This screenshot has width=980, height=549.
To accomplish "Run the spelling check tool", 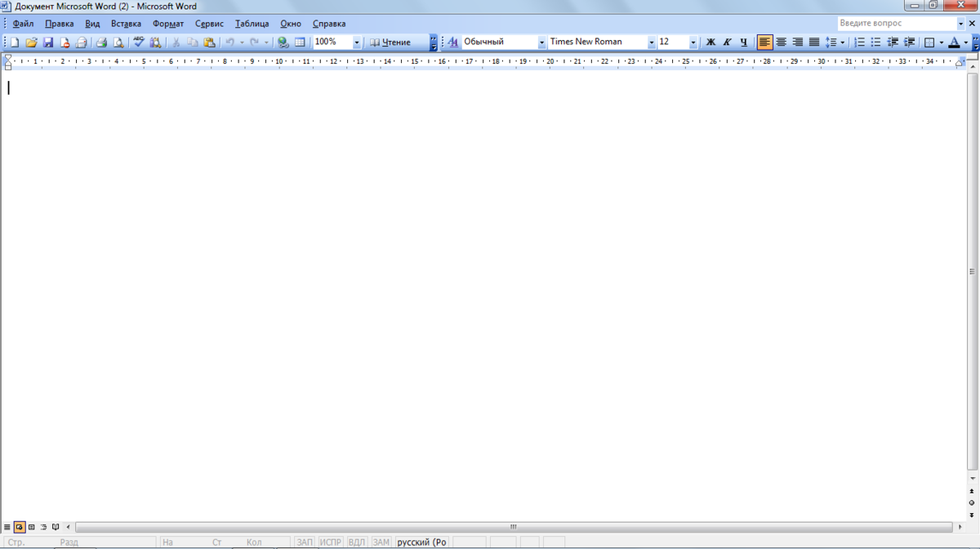I will tap(139, 42).
